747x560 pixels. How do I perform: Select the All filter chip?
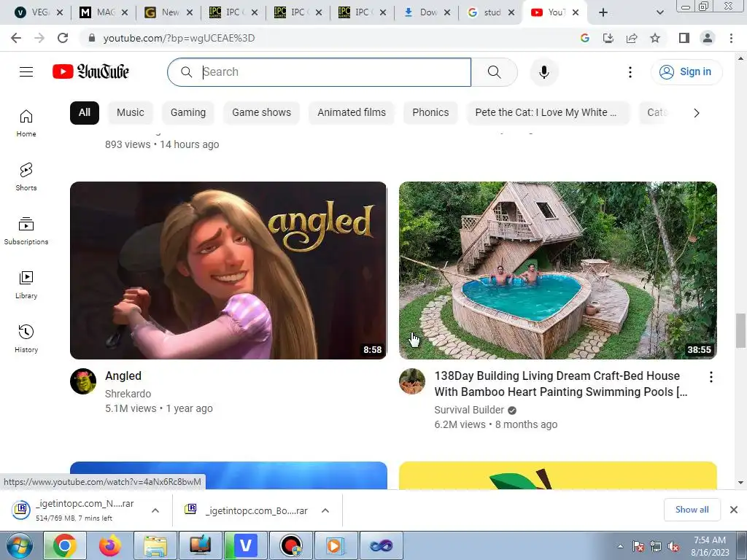pyautogui.click(x=85, y=112)
